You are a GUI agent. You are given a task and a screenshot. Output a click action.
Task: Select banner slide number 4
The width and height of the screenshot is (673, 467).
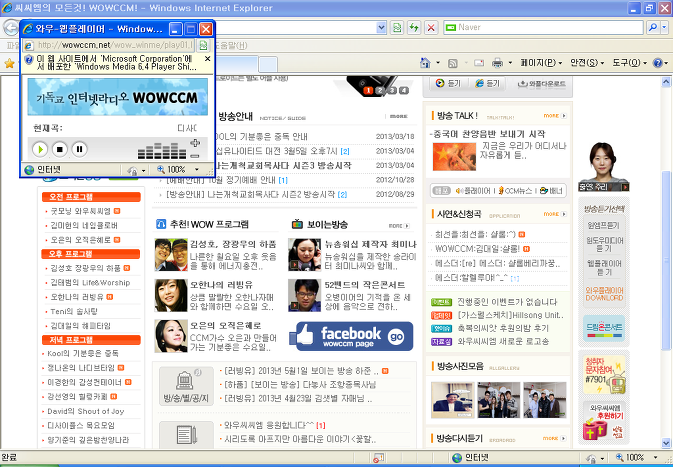click(404, 90)
